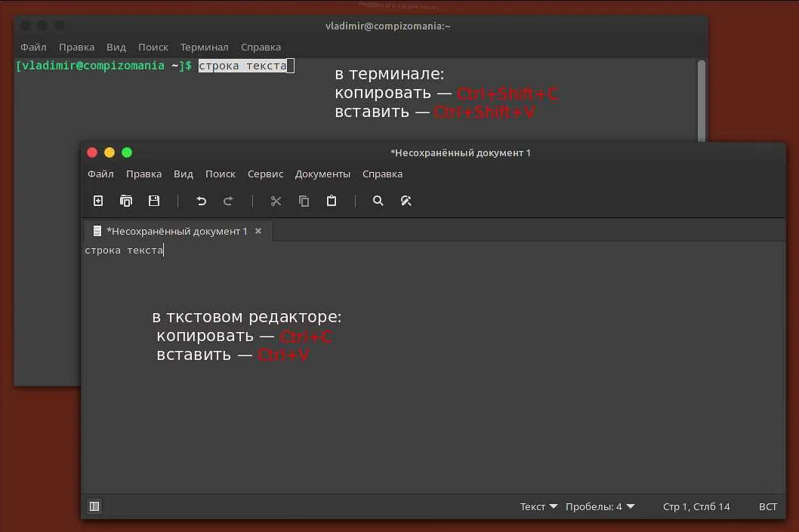Paste from clipboard using toolbar icon

tap(332, 201)
